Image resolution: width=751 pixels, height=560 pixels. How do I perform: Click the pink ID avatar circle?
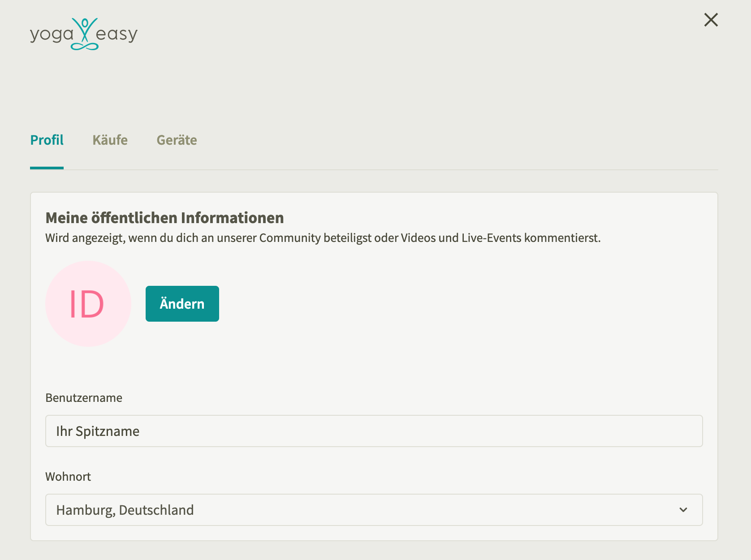pos(88,304)
